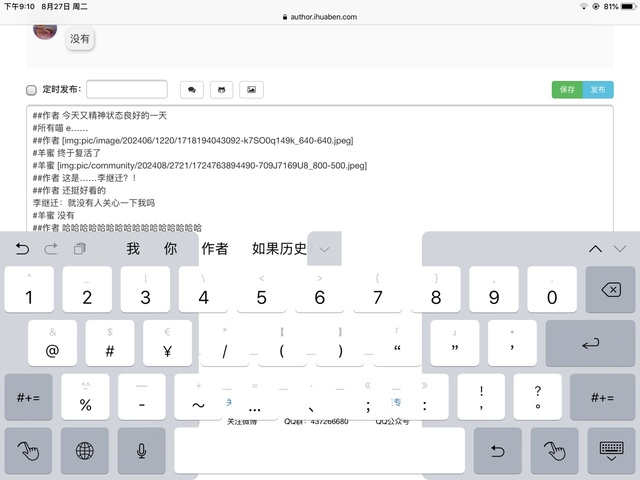The width and height of the screenshot is (640, 480).
Task: Tap the keyboard undo arrow icon
Action: click(x=23, y=249)
